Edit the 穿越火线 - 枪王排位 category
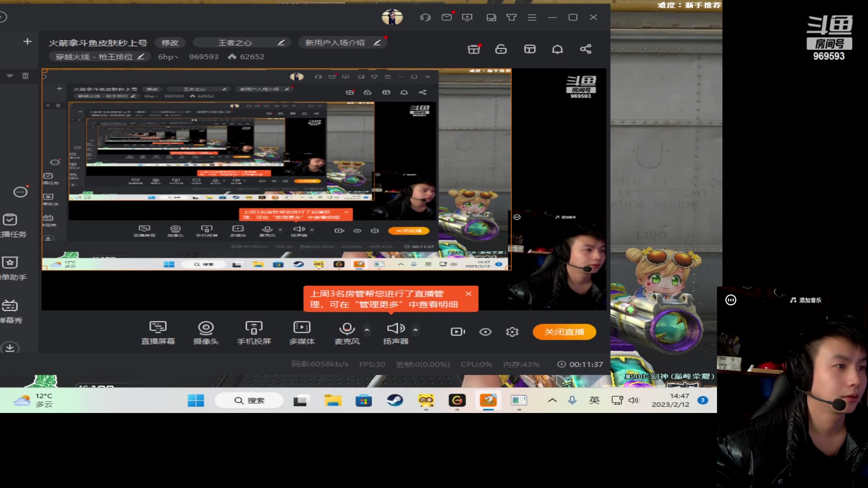 click(99, 56)
